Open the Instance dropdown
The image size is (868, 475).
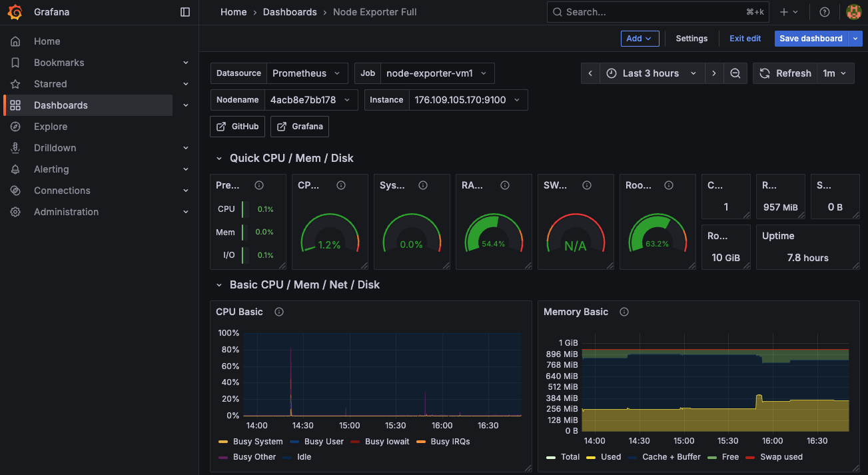(x=468, y=99)
